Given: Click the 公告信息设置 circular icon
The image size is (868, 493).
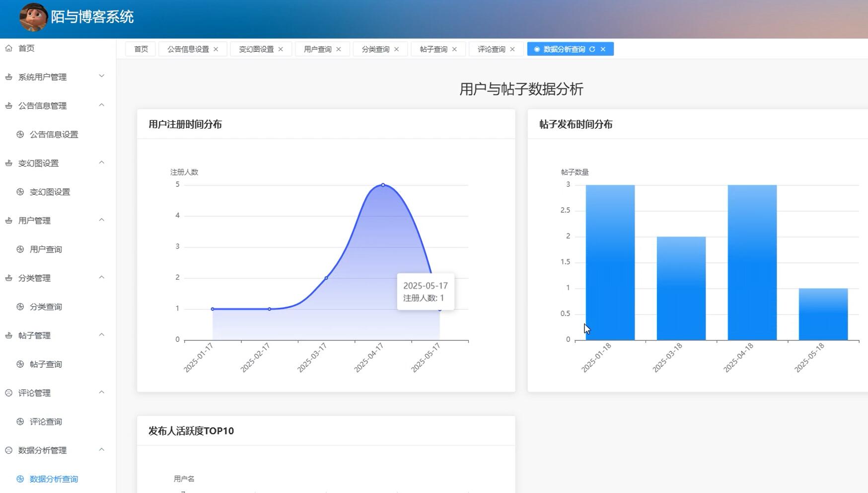Looking at the screenshot, I should 20,134.
